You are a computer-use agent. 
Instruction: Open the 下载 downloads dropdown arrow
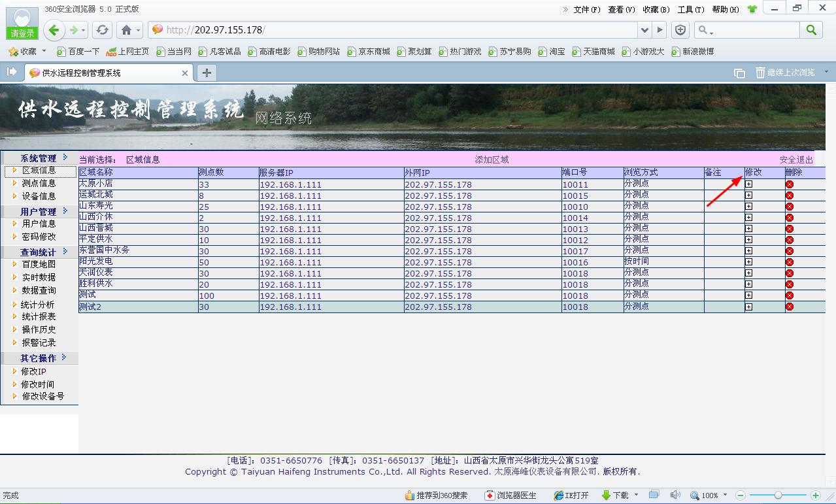coord(635,496)
